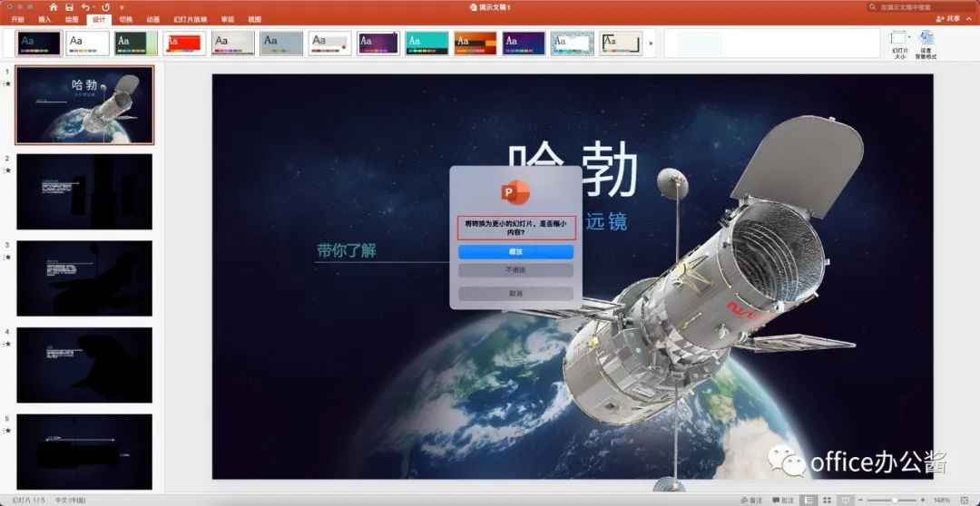Apply the plain white Office theme
Viewport: 980px width, 506px height.
(x=87, y=44)
